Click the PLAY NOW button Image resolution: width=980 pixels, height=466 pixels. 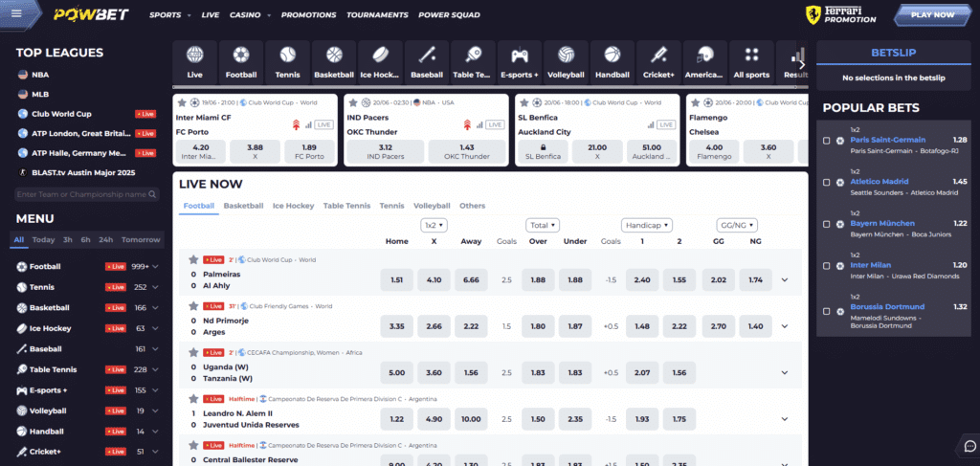[x=932, y=15]
